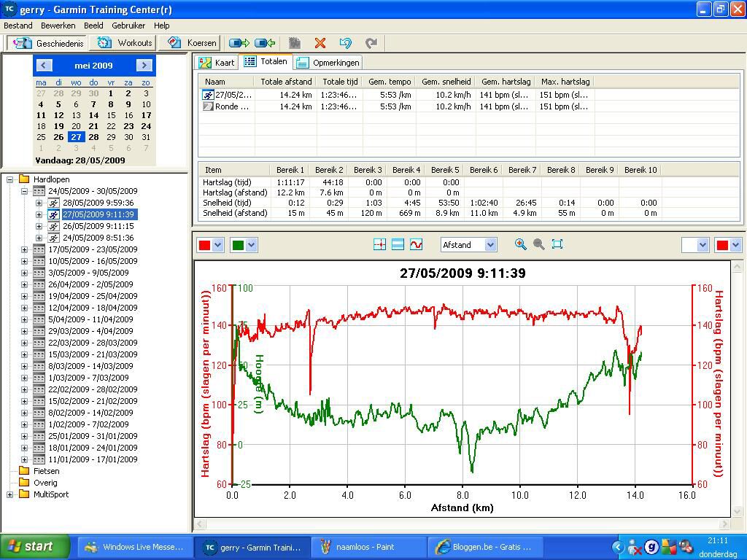Click the chart's vertical scrollbar up arrow
Screen dimensions: 747x560
coord(737,266)
